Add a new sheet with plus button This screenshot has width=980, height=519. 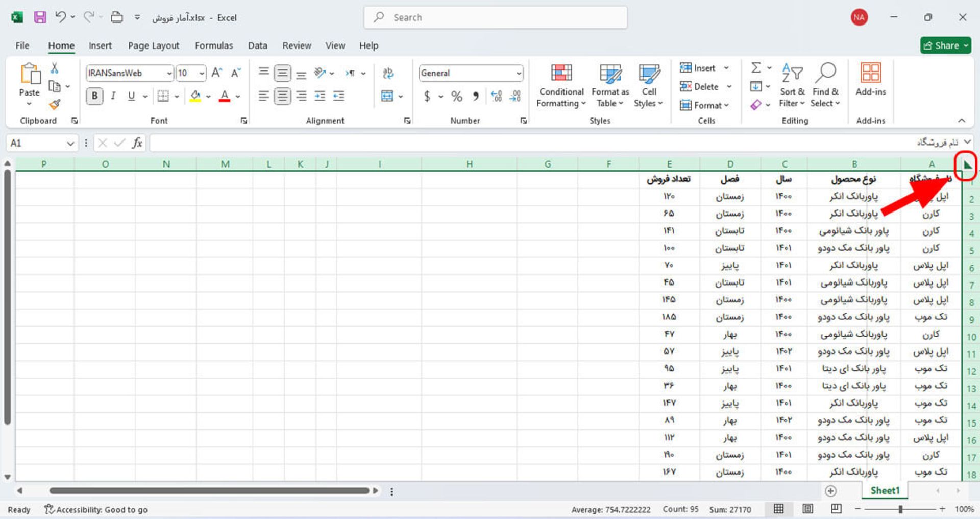tap(830, 491)
